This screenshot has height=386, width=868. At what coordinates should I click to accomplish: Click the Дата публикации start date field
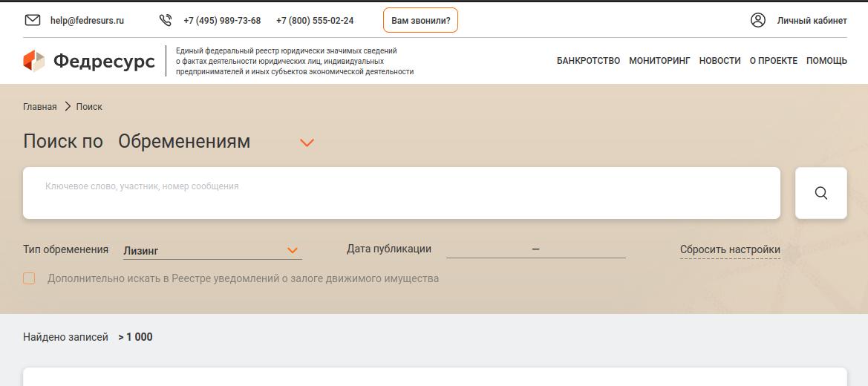pos(487,249)
